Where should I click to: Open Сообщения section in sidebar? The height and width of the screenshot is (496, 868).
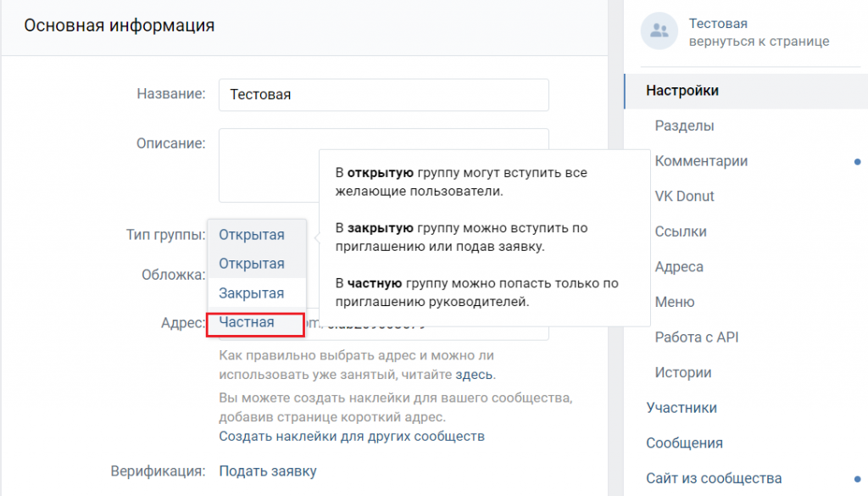(x=684, y=443)
